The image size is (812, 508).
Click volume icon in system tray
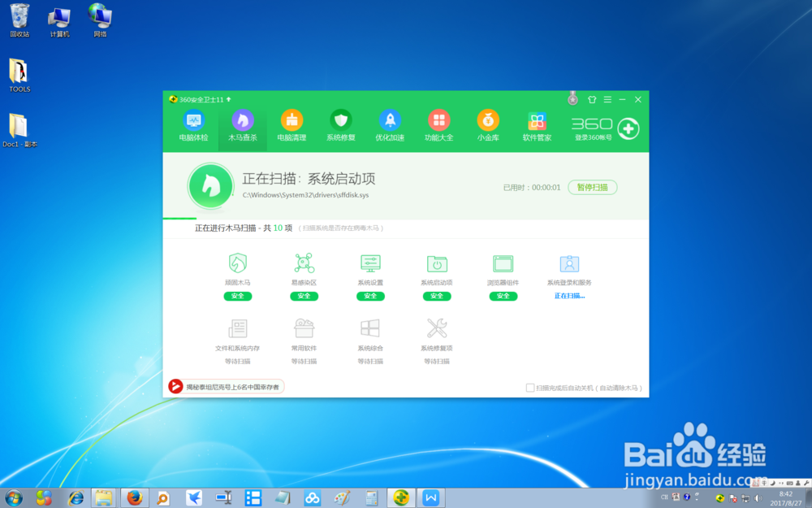758,498
